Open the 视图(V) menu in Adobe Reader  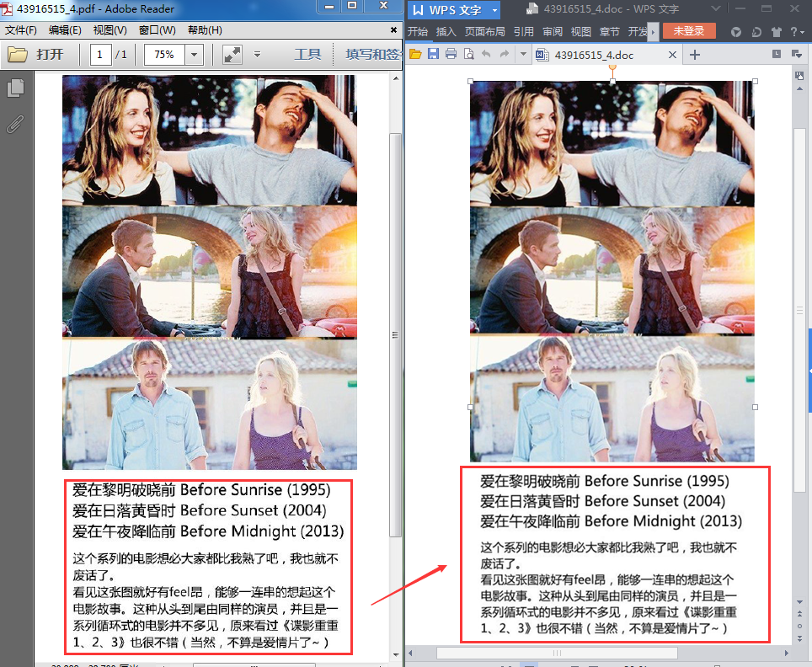pyautogui.click(x=110, y=30)
